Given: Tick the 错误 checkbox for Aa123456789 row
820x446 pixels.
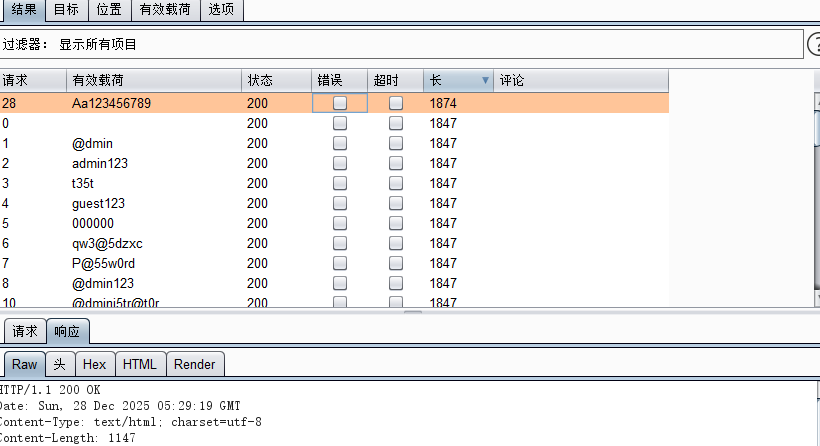Looking at the screenshot, I should 340,103.
